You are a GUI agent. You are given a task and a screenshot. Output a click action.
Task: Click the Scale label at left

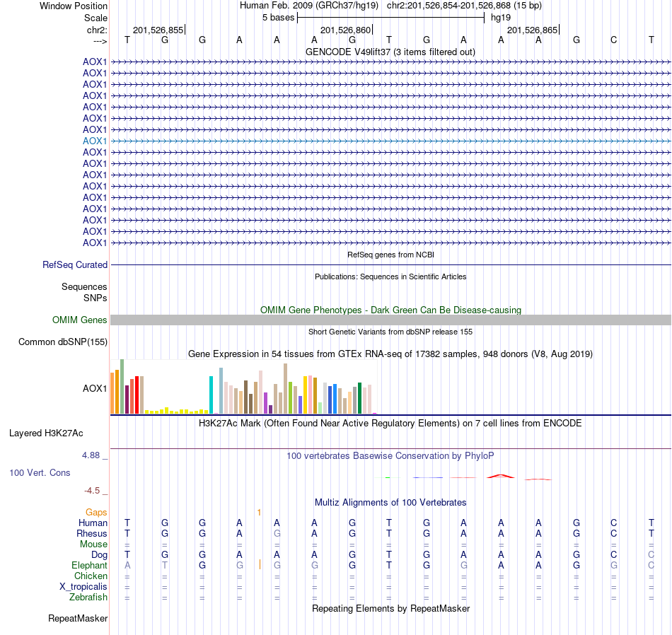(x=95, y=18)
